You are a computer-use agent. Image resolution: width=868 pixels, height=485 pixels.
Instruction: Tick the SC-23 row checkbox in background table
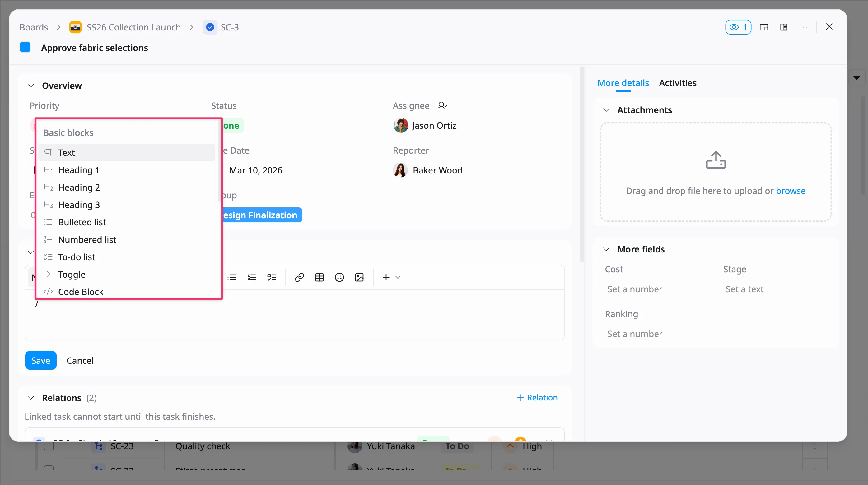coord(49,446)
